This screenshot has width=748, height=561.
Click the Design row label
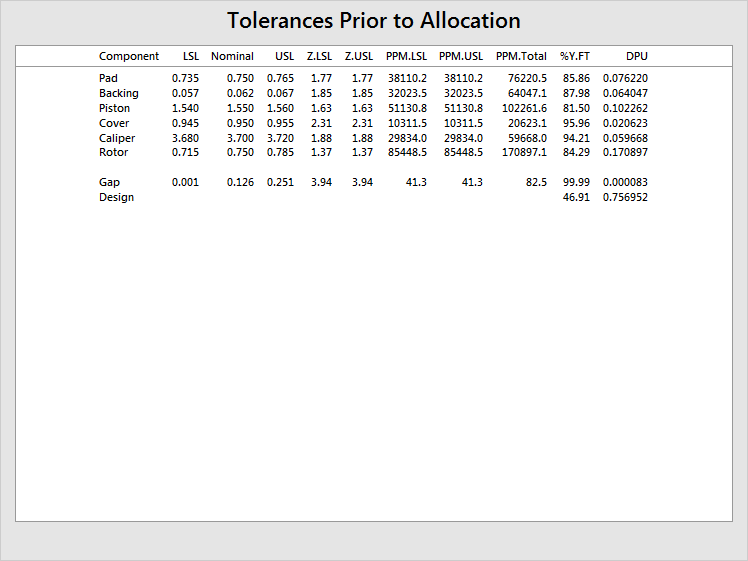[x=116, y=197]
